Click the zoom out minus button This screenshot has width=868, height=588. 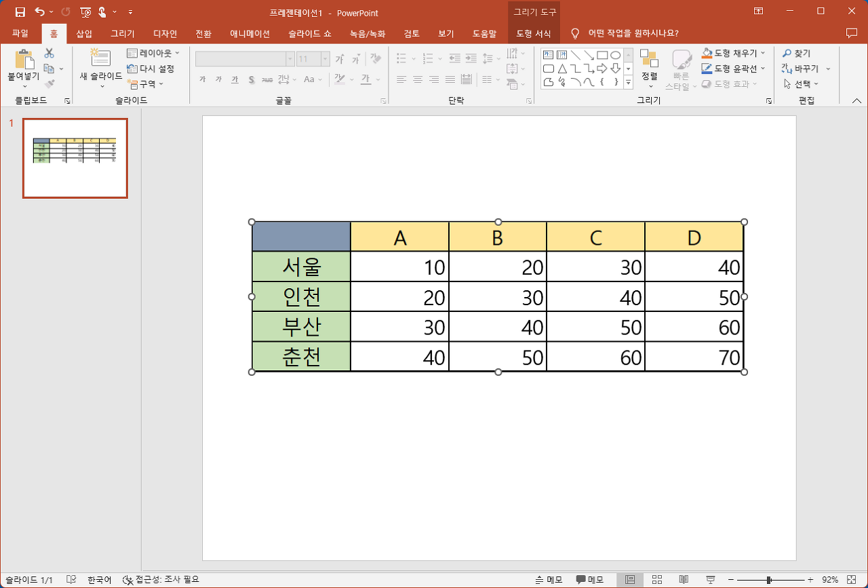(730, 580)
